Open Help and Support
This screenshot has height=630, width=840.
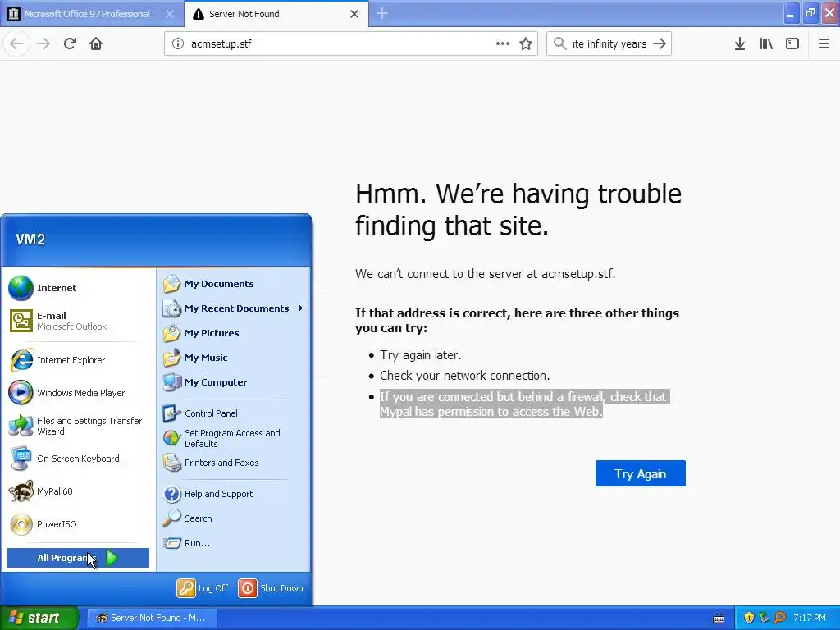coord(234,494)
